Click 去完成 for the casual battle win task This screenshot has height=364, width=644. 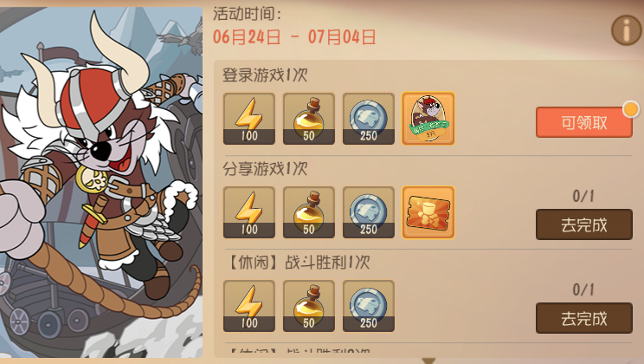[583, 318]
